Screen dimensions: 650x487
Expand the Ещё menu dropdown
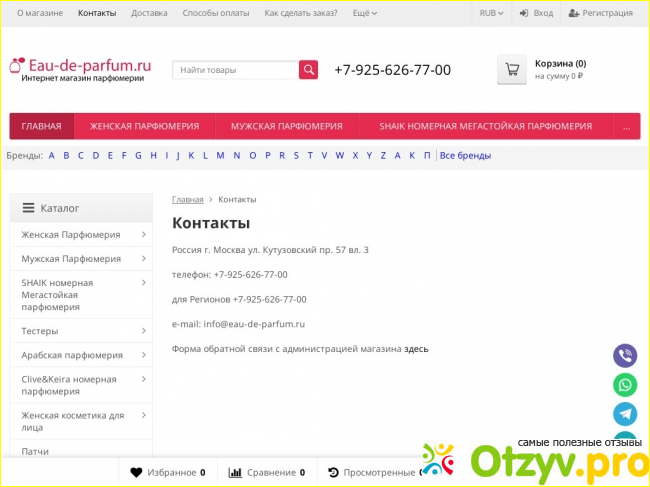point(367,13)
